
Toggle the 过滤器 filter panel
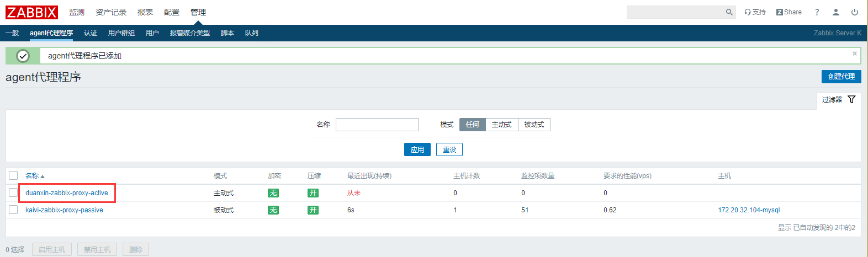tap(839, 100)
